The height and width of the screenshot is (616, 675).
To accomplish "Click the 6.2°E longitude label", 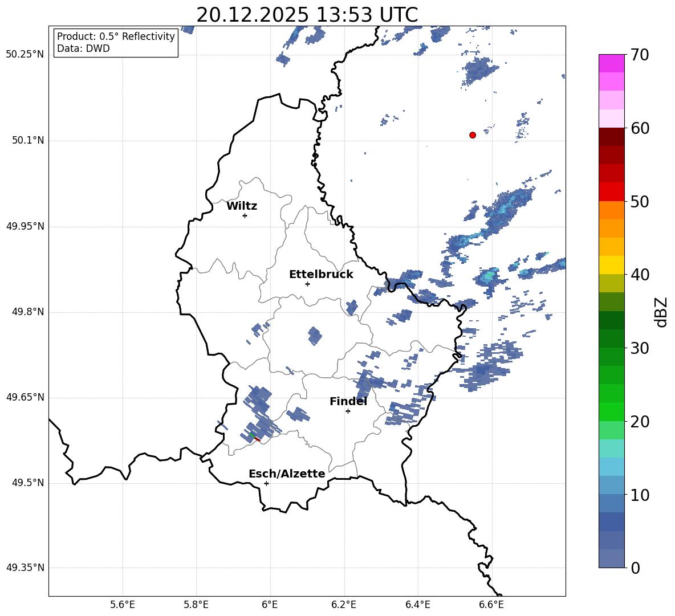I will coord(344,605).
